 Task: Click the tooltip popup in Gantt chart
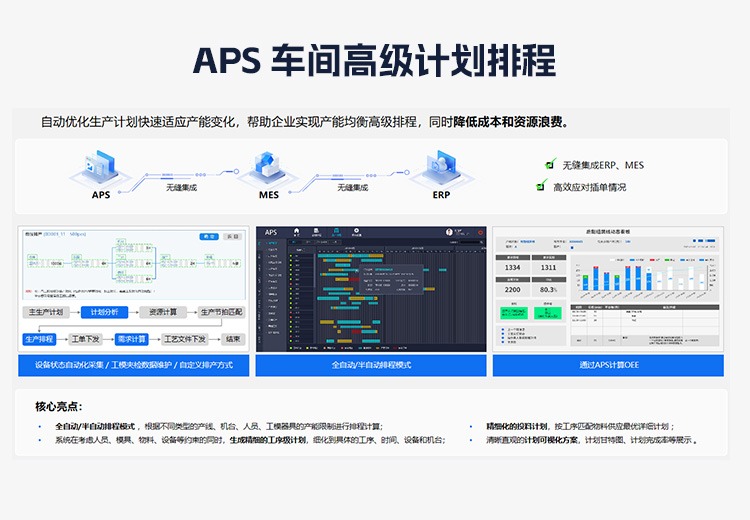click(391, 279)
